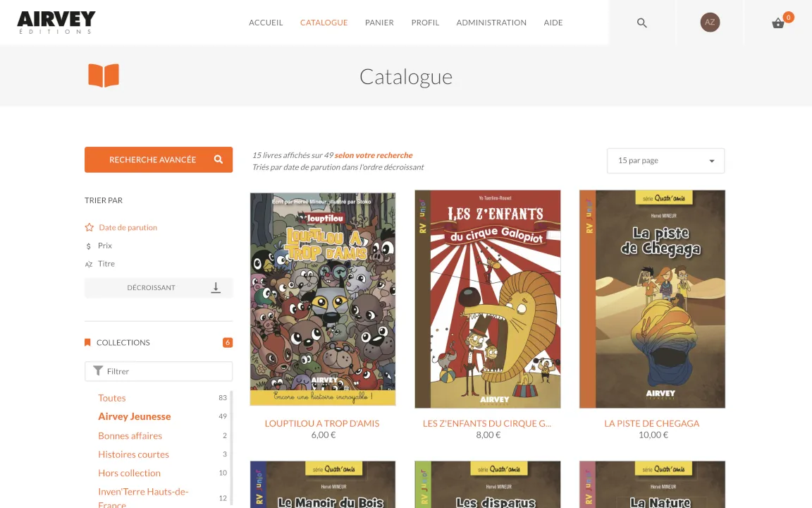Click the AZ icon beside Titre

click(89, 264)
